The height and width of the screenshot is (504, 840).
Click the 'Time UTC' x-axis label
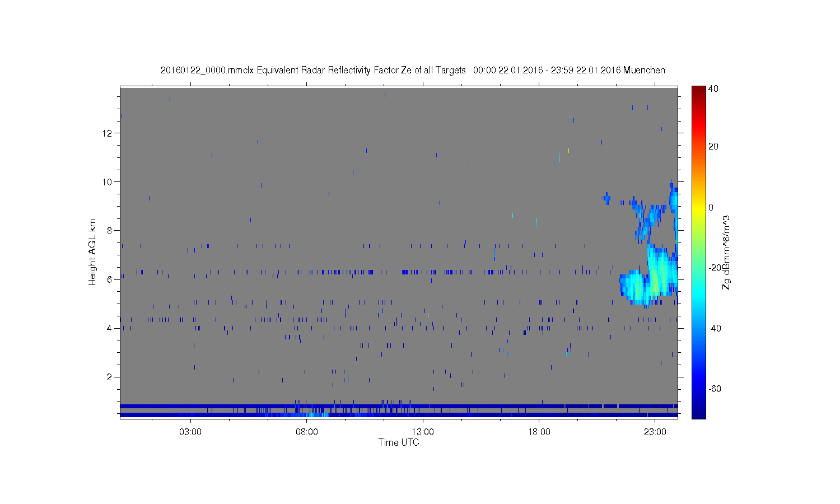click(x=399, y=442)
